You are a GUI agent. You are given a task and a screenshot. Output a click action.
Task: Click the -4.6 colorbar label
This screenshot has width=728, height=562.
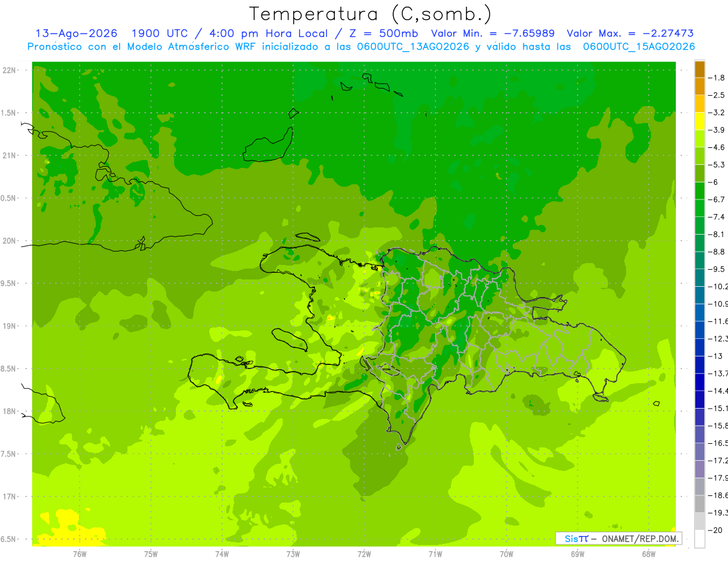click(718, 147)
